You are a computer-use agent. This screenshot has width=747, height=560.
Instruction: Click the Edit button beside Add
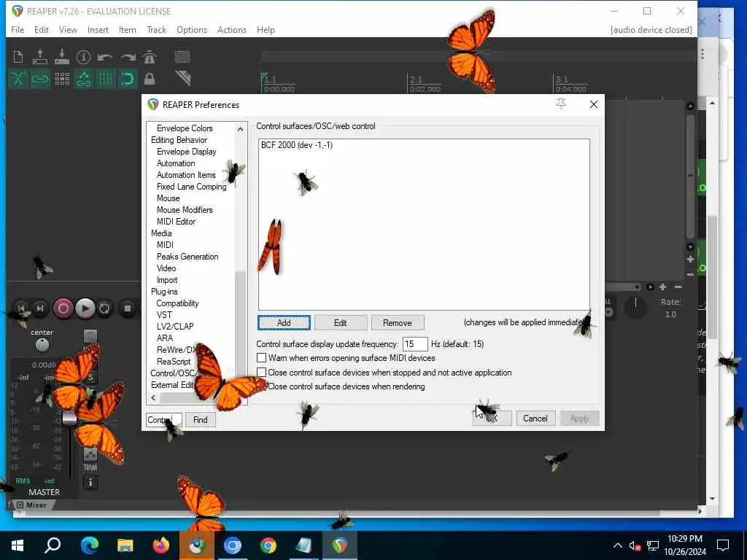click(x=340, y=322)
